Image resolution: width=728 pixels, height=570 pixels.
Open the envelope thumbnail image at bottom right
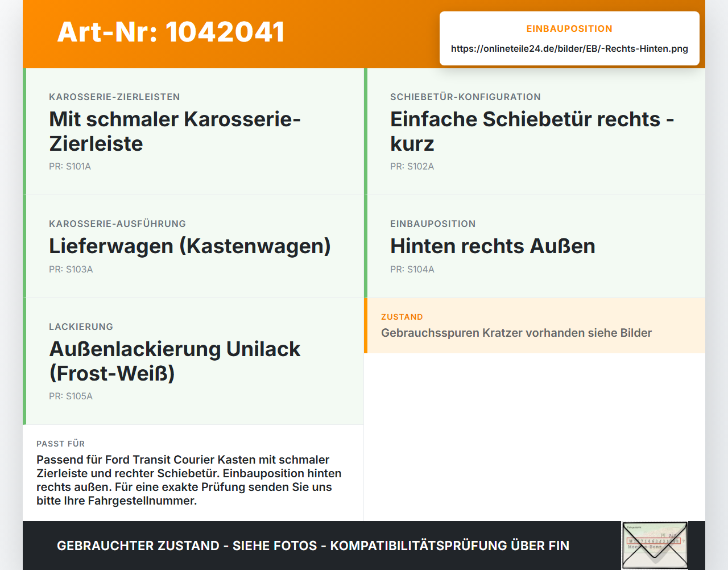(655, 545)
